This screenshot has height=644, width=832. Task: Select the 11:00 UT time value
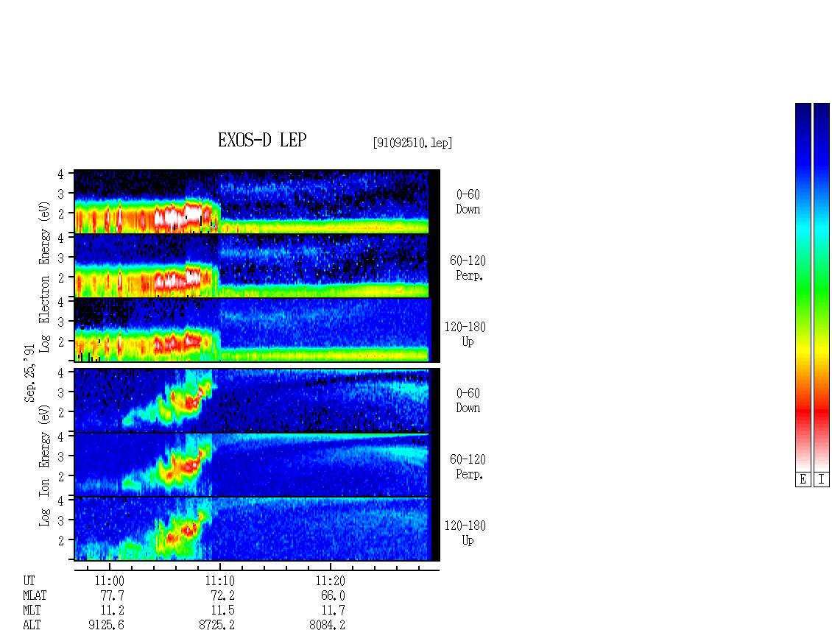click(109, 581)
